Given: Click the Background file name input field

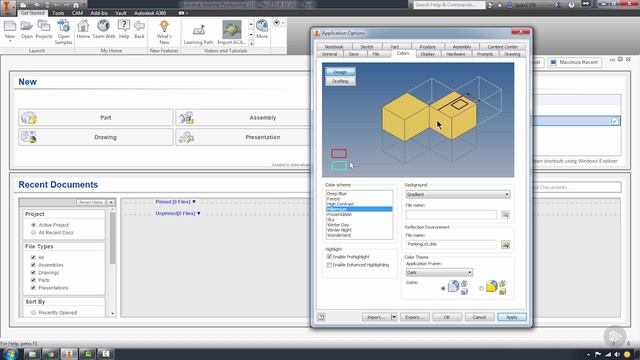Looking at the screenshot, I should tap(451, 214).
